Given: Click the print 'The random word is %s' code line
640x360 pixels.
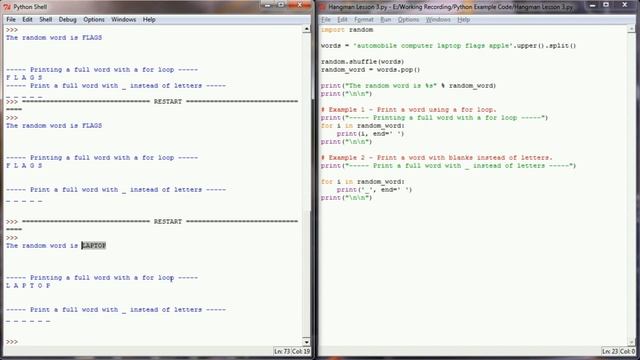Looking at the screenshot, I should pyautogui.click(x=408, y=86).
